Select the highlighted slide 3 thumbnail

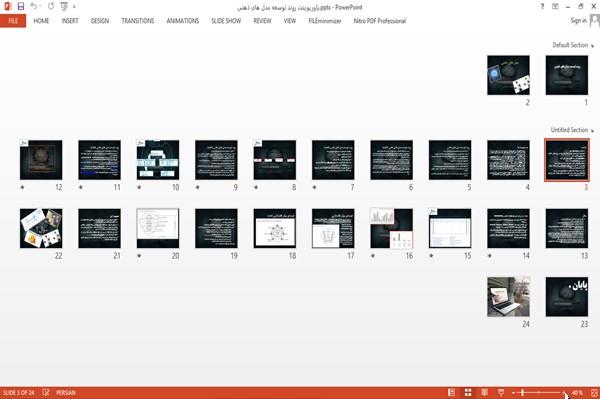567,160
